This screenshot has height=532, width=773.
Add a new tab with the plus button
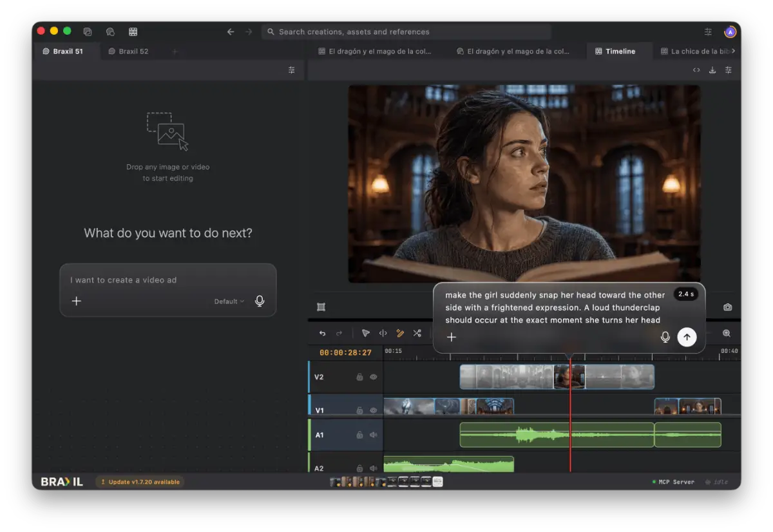[x=175, y=52]
